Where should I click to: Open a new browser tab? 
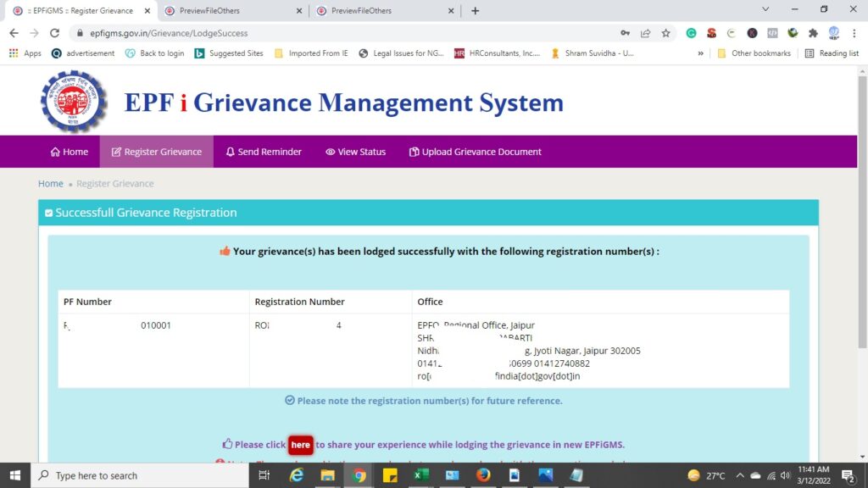click(475, 10)
